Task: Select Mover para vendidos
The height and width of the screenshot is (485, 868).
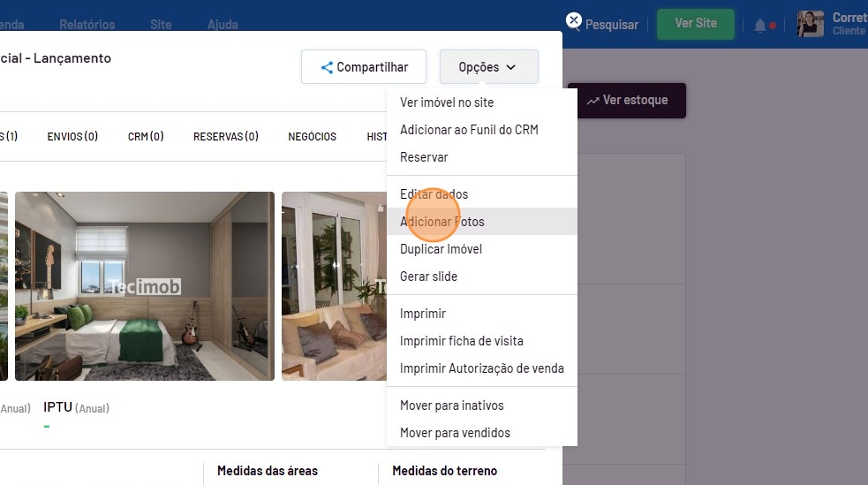Action: (455, 433)
